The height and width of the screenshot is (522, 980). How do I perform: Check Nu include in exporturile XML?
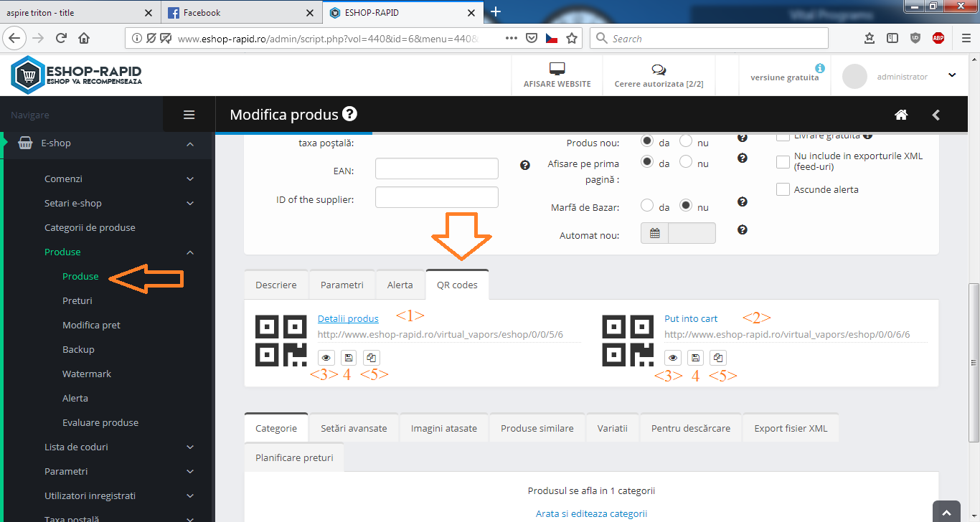point(783,161)
